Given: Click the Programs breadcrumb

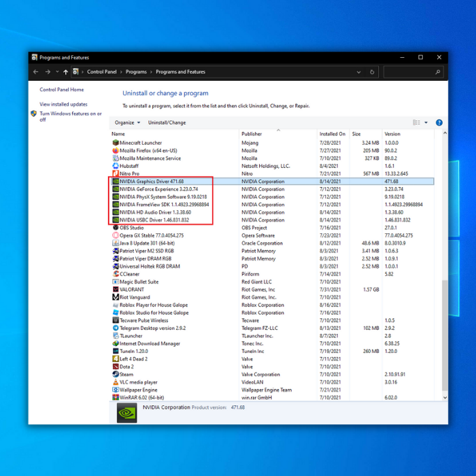Looking at the screenshot, I should [136, 72].
